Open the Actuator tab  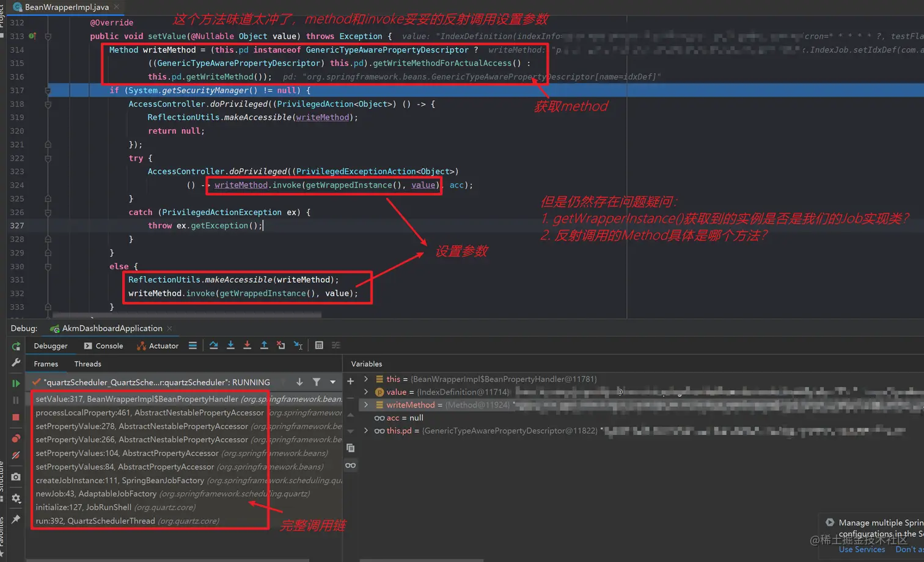pyautogui.click(x=158, y=346)
